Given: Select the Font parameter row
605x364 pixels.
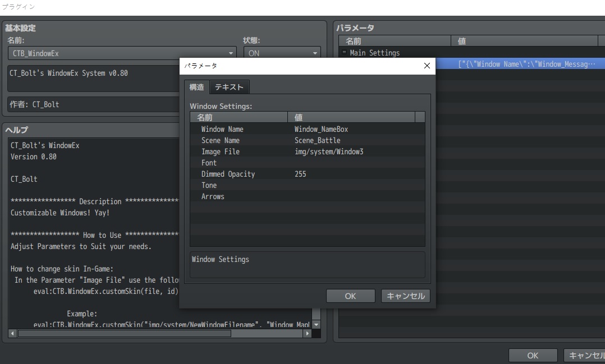Looking at the screenshot, I should (308, 162).
